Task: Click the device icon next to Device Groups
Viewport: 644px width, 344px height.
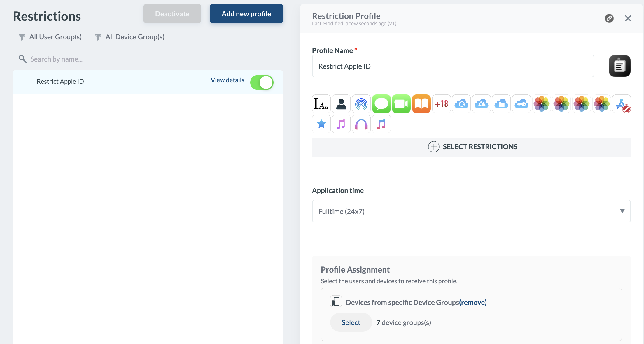Action: pyautogui.click(x=336, y=301)
